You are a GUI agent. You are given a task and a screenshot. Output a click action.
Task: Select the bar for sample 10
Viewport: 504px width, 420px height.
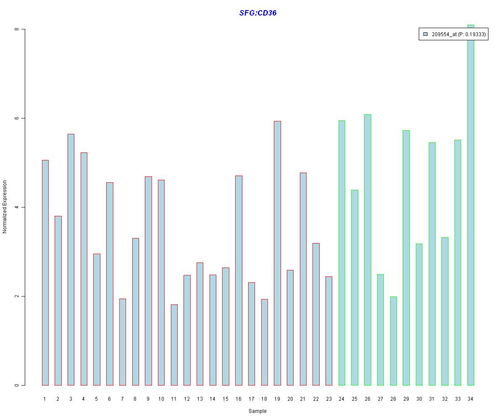[x=161, y=282]
